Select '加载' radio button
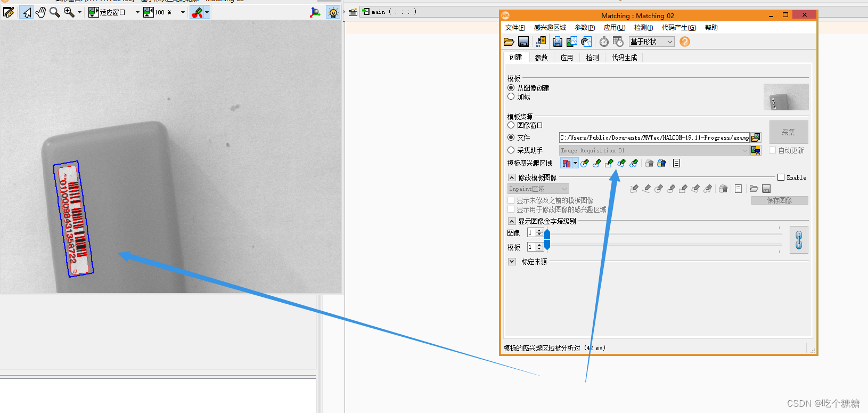868x413 pixels. [511, 96]
